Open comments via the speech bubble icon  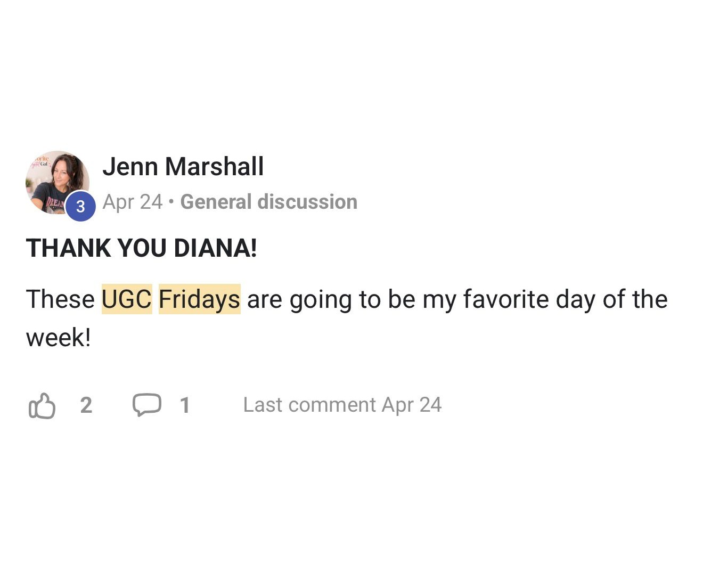click(146, 405)
